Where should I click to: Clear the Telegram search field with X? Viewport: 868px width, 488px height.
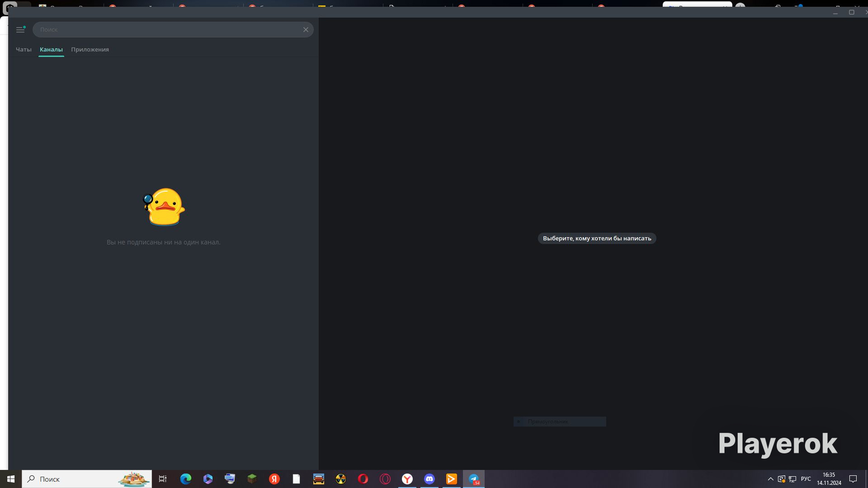pos(306,30)
